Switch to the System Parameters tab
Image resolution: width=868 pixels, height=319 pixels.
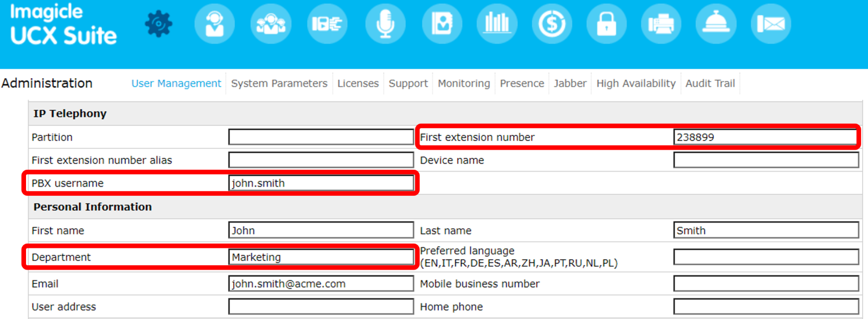point(279,84)
